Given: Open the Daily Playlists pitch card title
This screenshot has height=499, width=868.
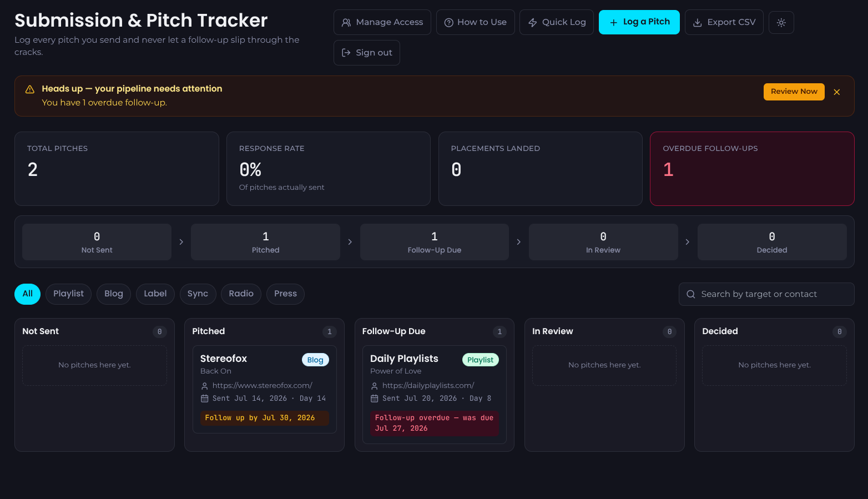Looking at the screenshot, I should [404, 359].
